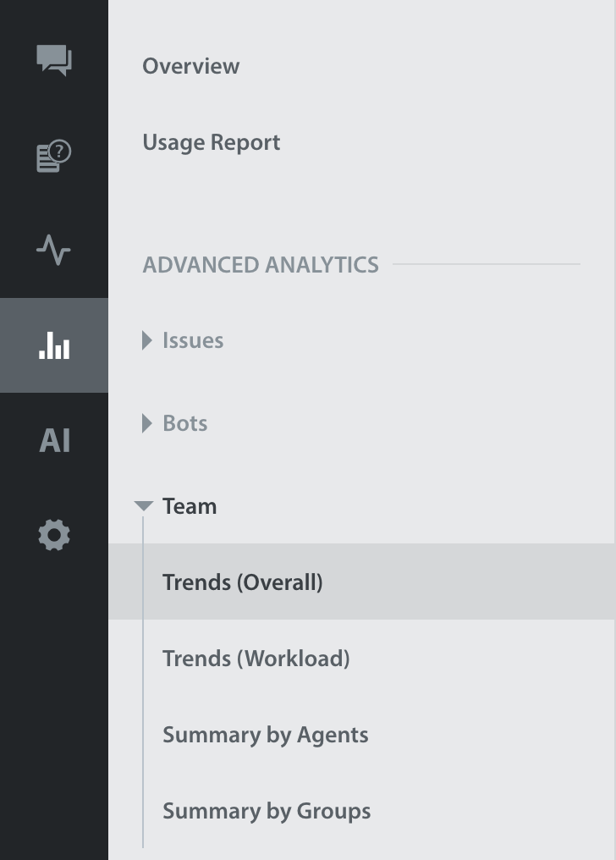Open Summary by Groups report

tap(267, 811)
